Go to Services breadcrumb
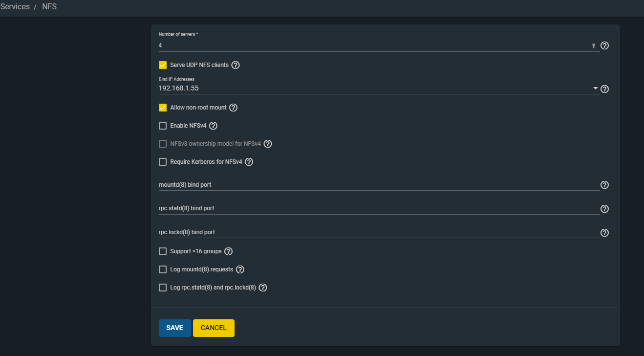Screen dimensions: 644x356 [15, 7]
